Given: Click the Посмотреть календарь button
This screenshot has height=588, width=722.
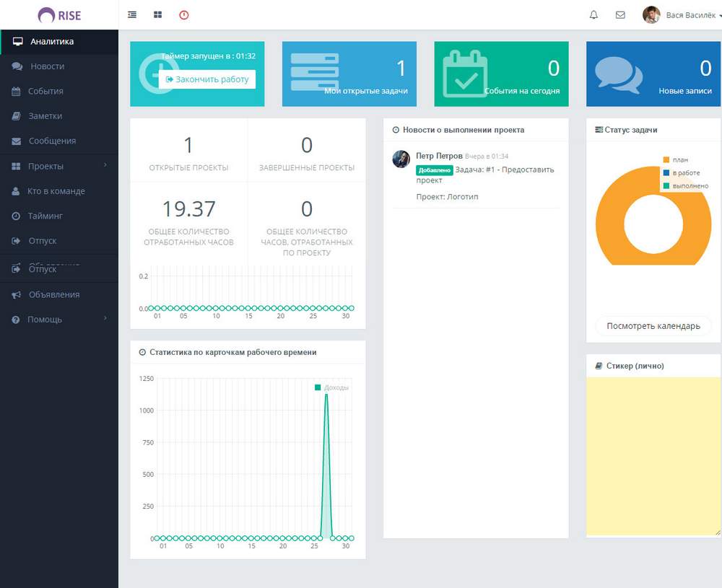Looking at the screenshot, I should click(x=653, y=325).
